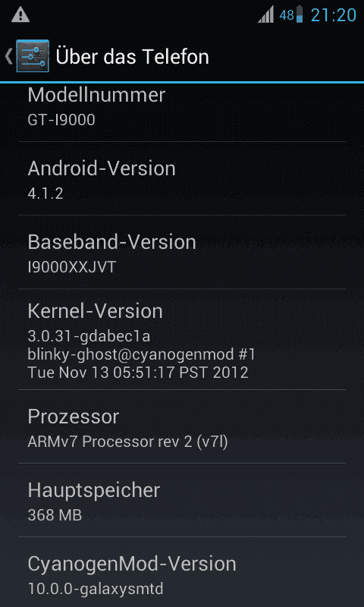Tap the 10.0.0-galaxysmtd version text
364x607 pixels.
96,589
